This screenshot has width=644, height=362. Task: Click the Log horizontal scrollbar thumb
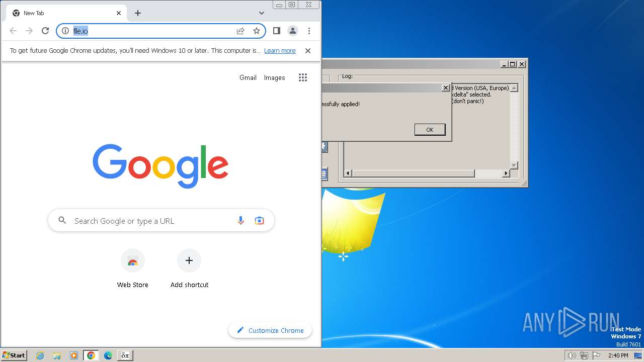pos(413,173)
